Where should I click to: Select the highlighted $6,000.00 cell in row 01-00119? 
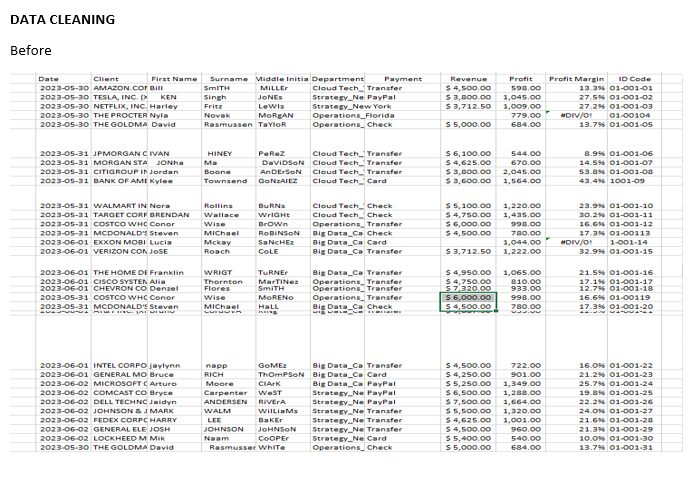[468, 297]
